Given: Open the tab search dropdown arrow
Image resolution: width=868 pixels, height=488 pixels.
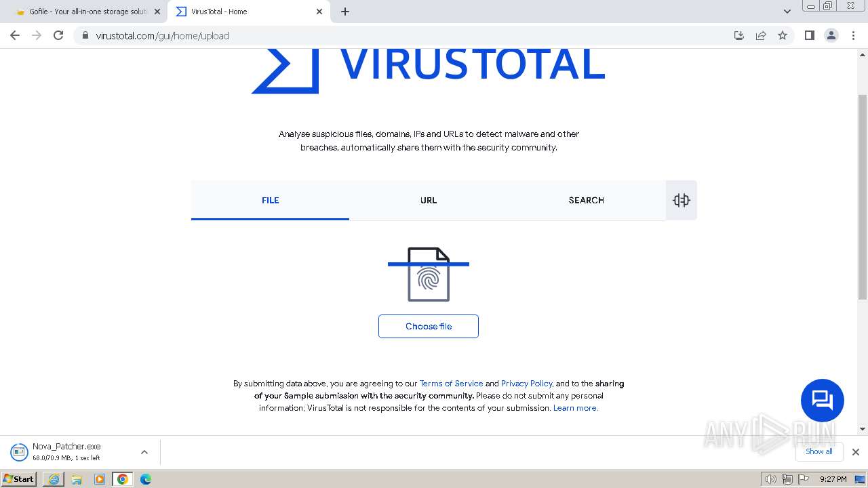Looking at the screenshot, I should pos(787,12).
